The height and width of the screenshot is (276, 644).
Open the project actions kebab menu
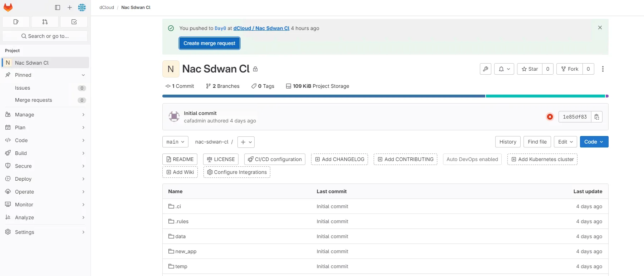[603, 69]
